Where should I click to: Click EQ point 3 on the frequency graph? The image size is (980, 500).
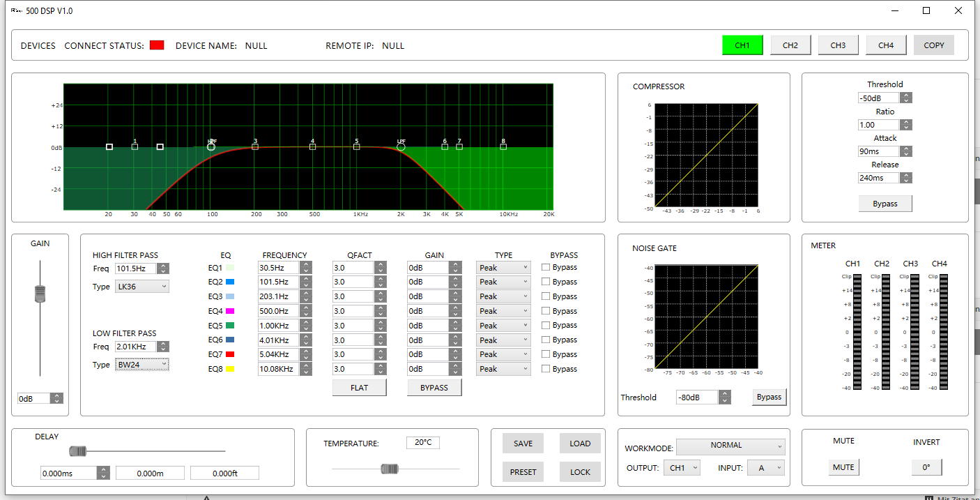tap(255, 146)
